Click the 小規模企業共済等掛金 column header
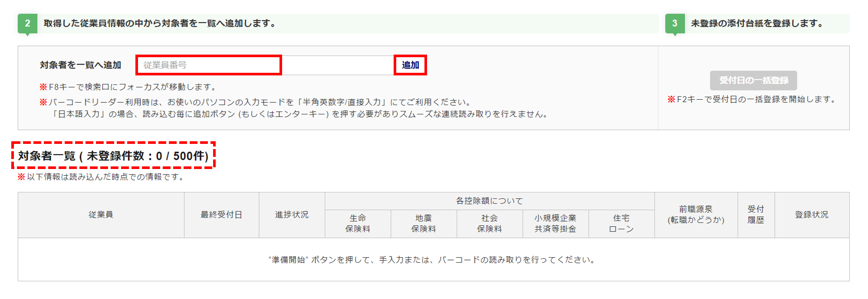The width and height of the screenshot is (868, 299). (556, 224)
